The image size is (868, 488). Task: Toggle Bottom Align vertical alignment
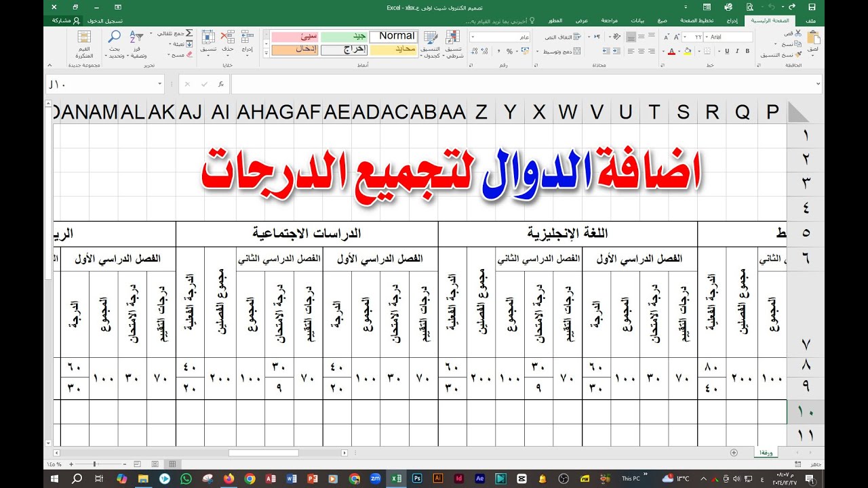tap(631, 37)
